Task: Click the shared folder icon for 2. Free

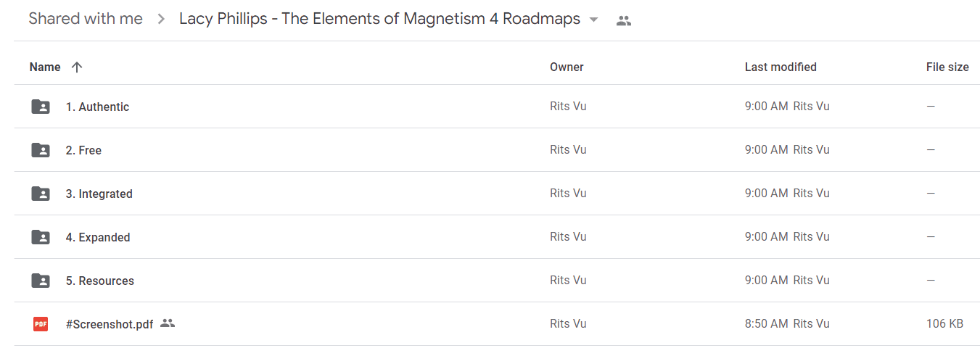Action: pyautogui.click(x=41, y=150)
